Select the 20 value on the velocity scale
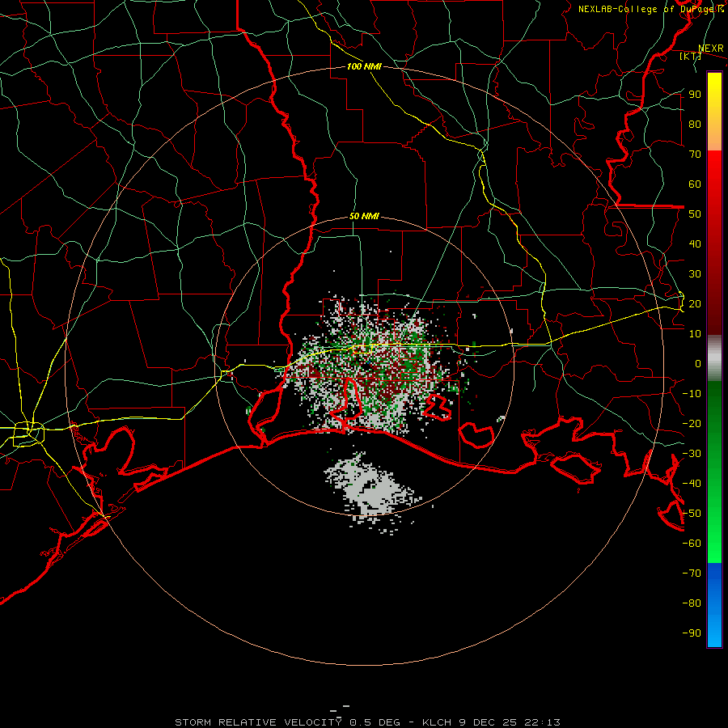The image size is (728, 728). [x=695, y=304]
